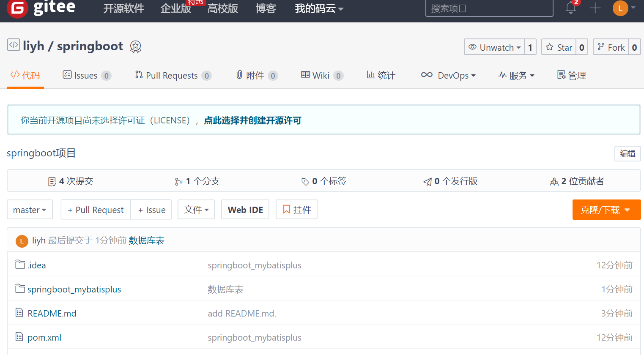Screen dimensions: 644x355
Task: Click the contributors icon beside 2 位贡献者
Action: pos(554,182)
